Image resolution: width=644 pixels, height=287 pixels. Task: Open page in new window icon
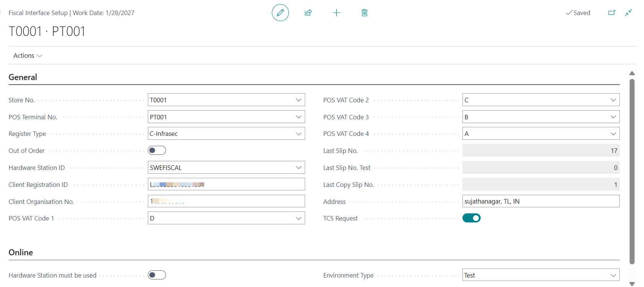coord(611,13)
